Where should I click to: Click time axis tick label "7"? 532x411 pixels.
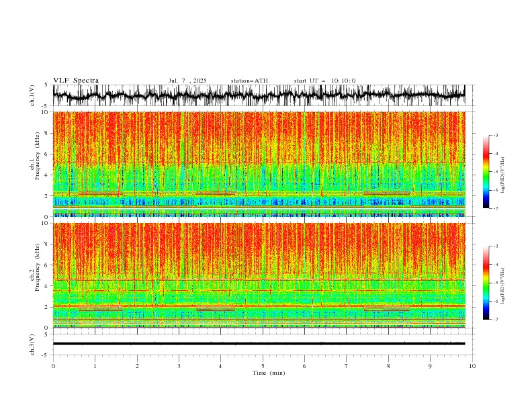pyautogui.click(x=347, y=366)
